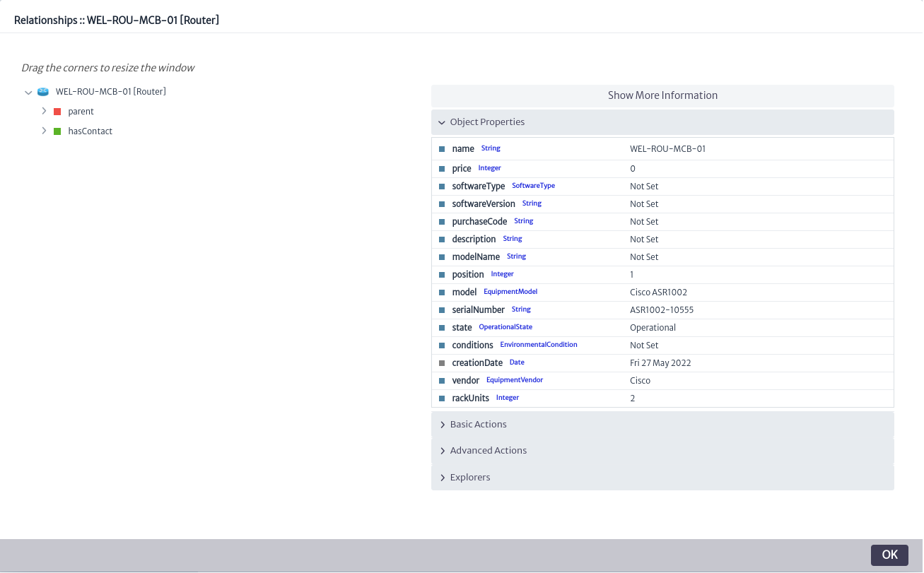The width and height of the screenshot is (924, 573).
Task: Click the square bullet beside conditions
Action: click(x=442, y=345)
